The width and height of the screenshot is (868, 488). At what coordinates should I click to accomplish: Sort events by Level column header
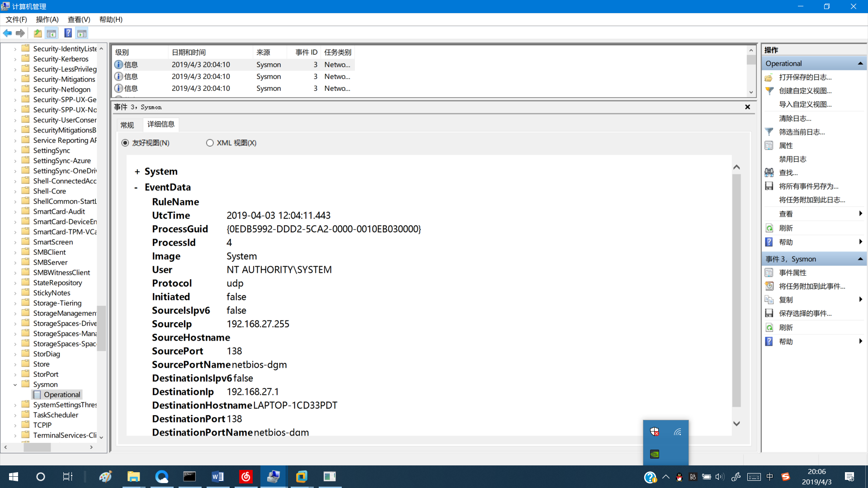point(140,52)
